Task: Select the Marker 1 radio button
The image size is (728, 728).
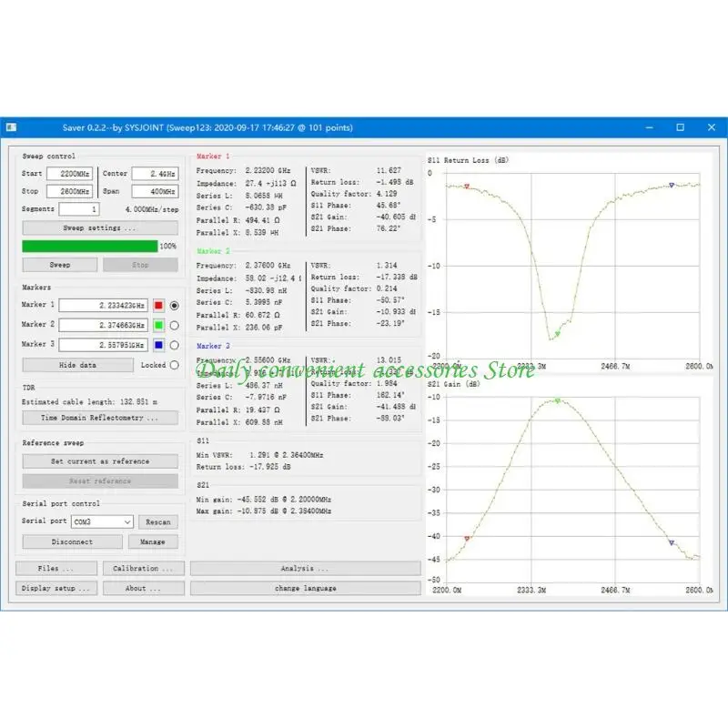Action: point(174,306)
